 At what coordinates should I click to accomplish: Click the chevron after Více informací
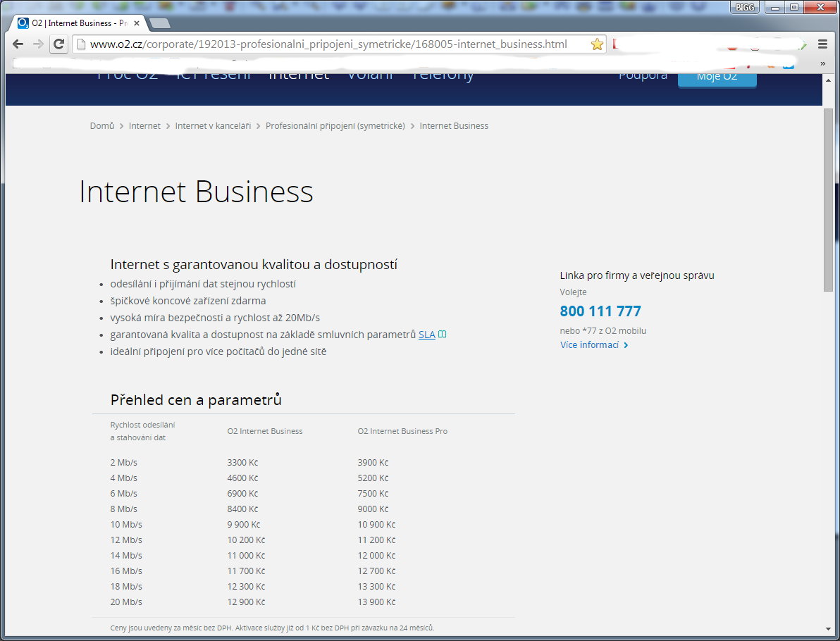point(626,345)
